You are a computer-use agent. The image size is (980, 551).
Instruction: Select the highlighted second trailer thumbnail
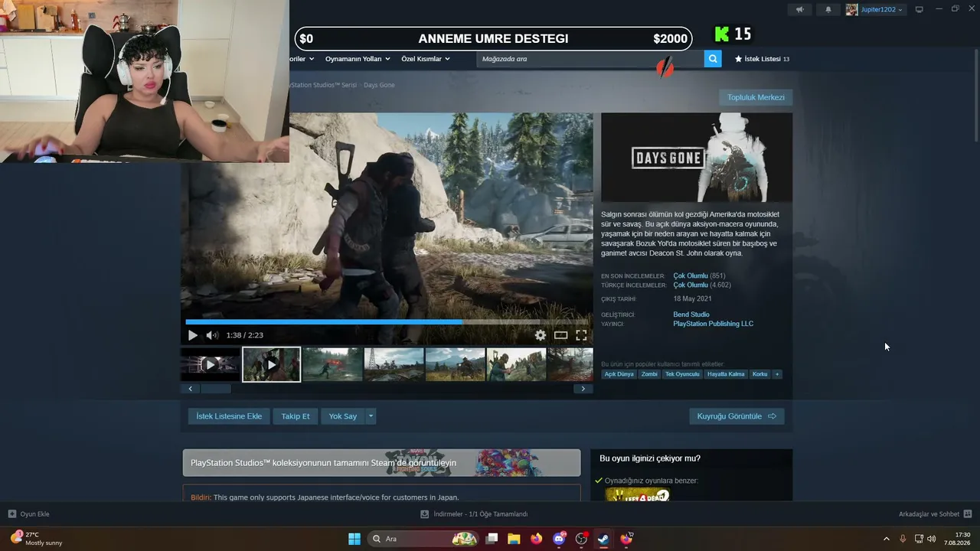272,365
